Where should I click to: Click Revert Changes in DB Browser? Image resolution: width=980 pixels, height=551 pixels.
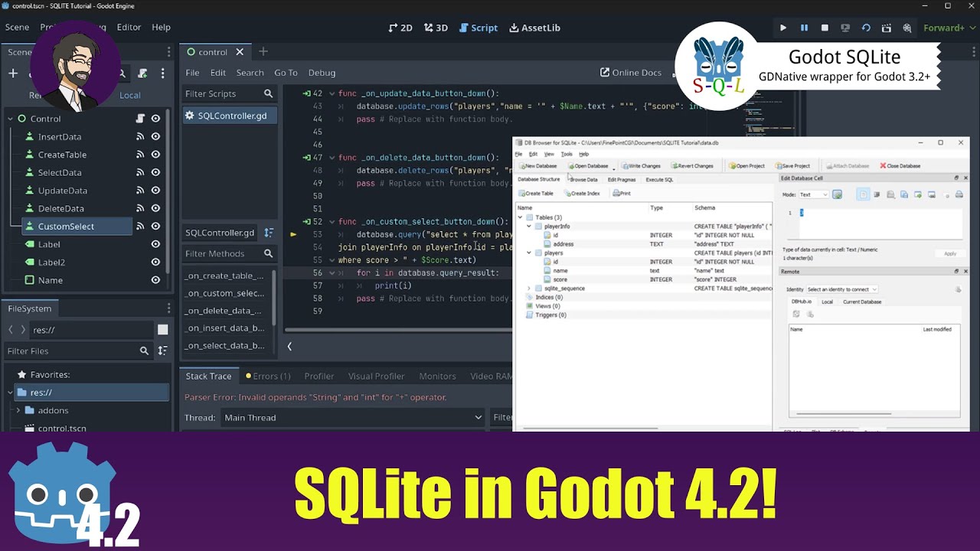pyautogui.click(x=693, y=166)
